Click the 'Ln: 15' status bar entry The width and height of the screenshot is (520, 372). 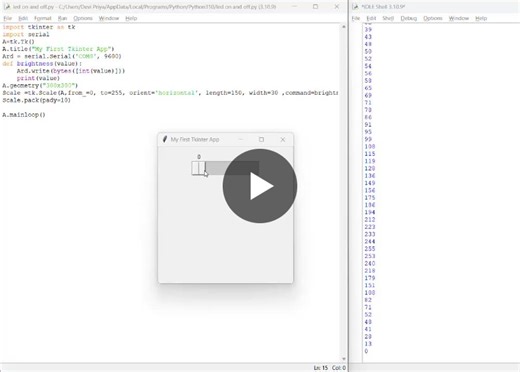[321, 368]
